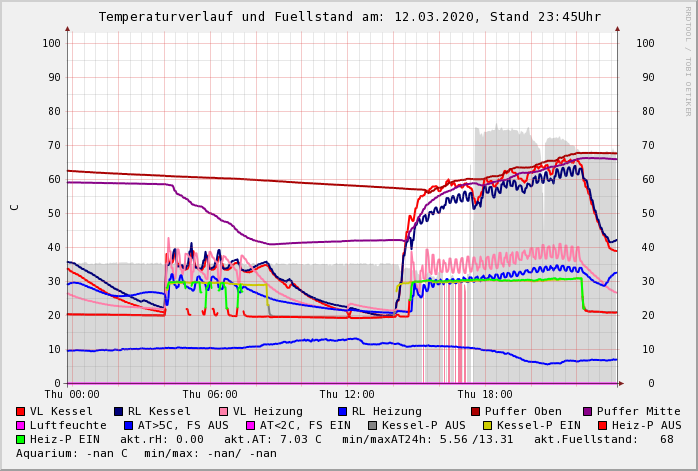Click the Heiz-P AUS legend label
The width and height of the screenshot is (698, 471).
646,425
